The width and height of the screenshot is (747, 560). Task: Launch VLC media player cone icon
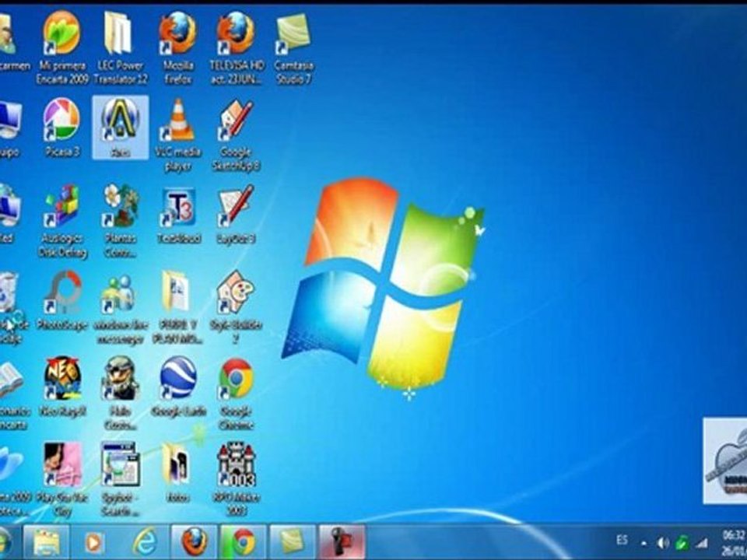click(x=178, y=135)
